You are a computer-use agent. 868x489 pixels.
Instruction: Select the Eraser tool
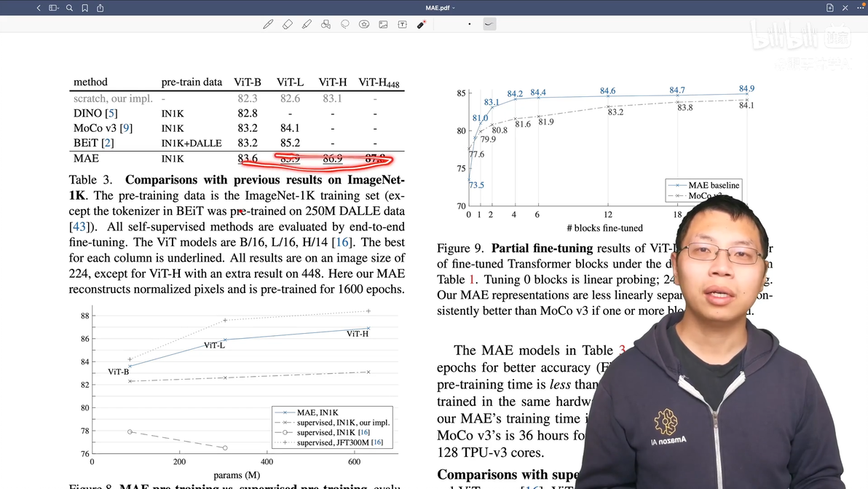click(288, 24)
